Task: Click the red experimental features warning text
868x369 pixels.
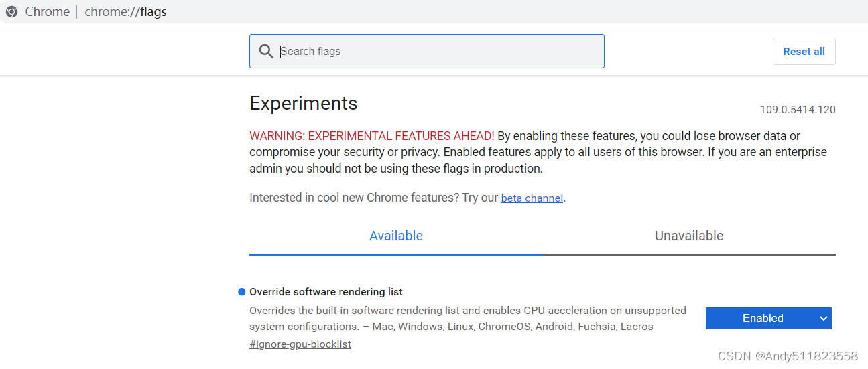Action: pos(371,136)
